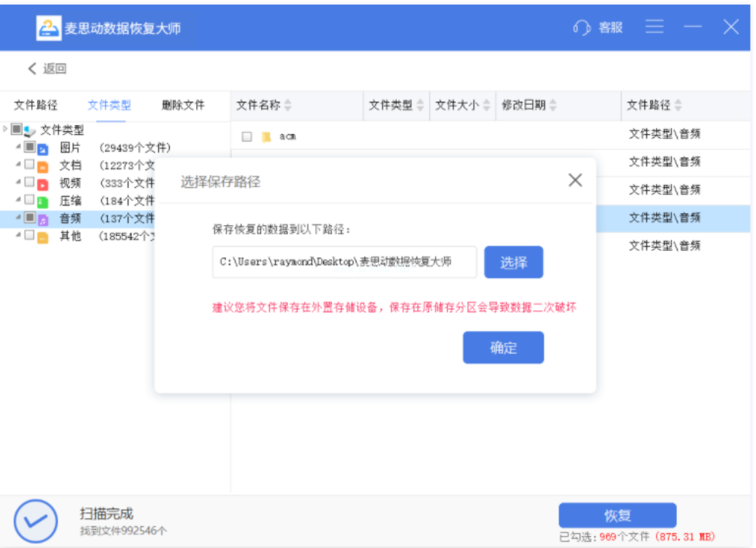Click the yellow acm folder icon
756x548 pixels.
tap(266, 136)
